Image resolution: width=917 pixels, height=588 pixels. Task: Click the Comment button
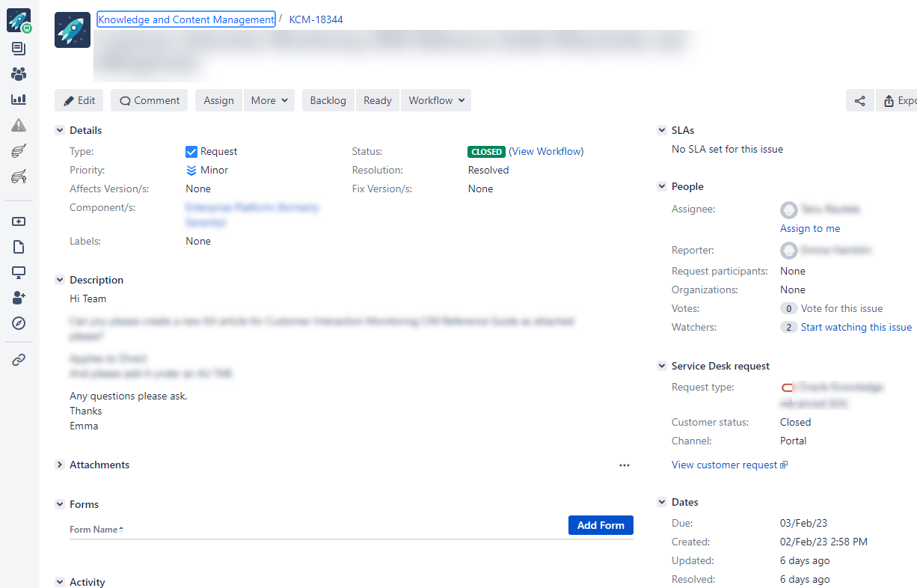pyautogui.click(x=150, y=100)
